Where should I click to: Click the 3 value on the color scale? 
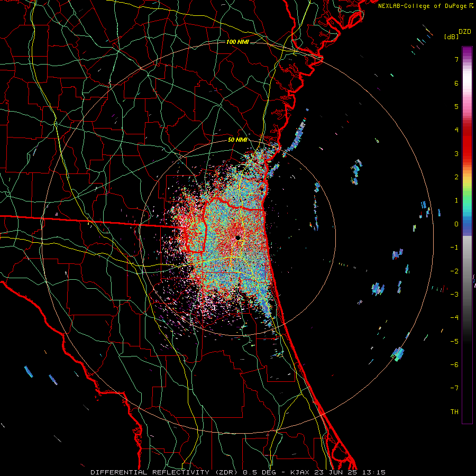click(456, 153)
